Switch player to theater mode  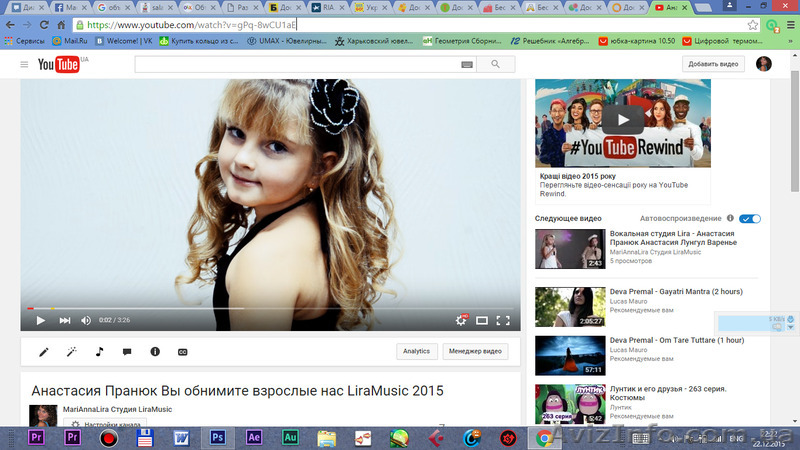(482, 321)
